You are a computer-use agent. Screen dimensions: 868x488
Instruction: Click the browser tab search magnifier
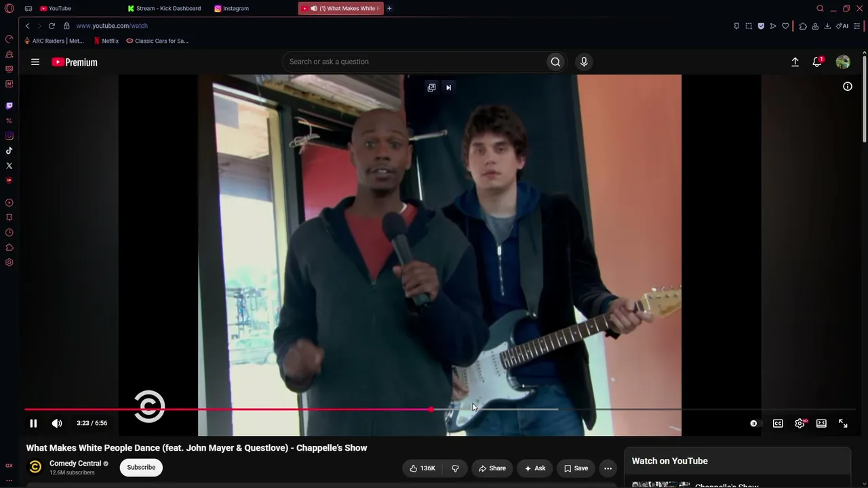tap(820, 8)
